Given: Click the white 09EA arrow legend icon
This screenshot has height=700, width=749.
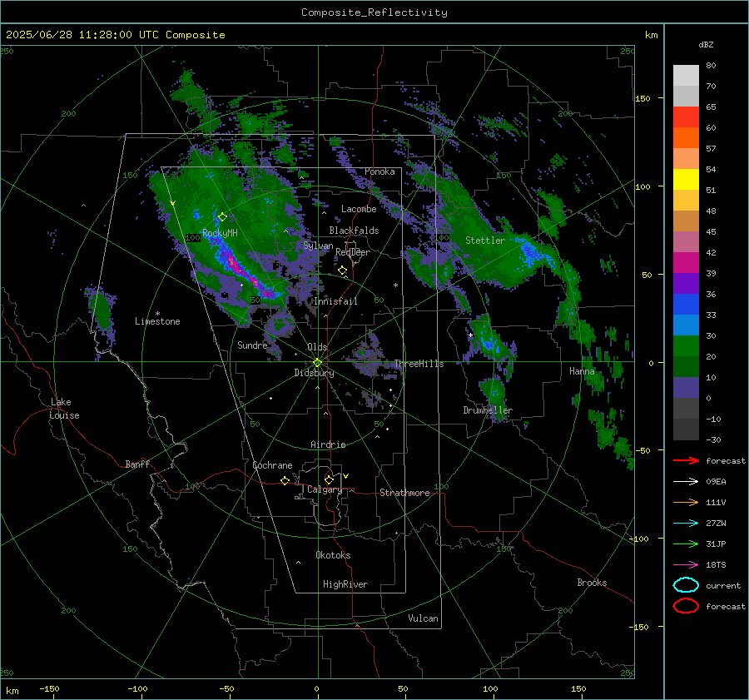Looking at the screenshot, I should coord(686,482).
